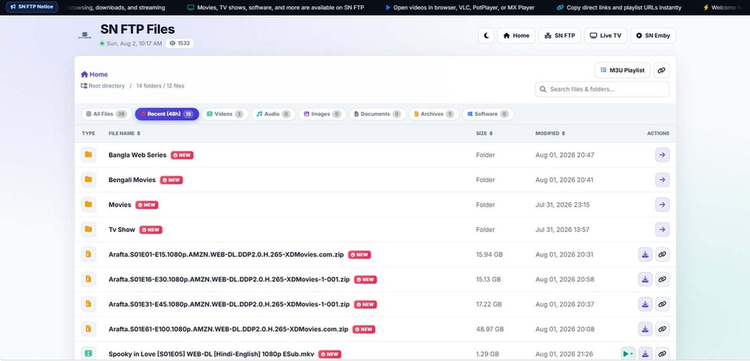750x361 pixels.
Task: Sort by Size column header
Action: [484, 133]
